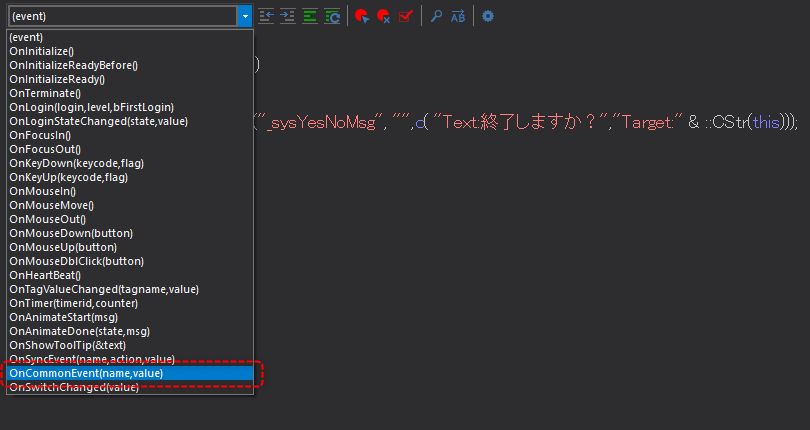Image resolution: width=810 pixels, height=430 pixels.
Task: Click the ::CStr function call in code
Action: pyautogui.click(x=727, y=122)
